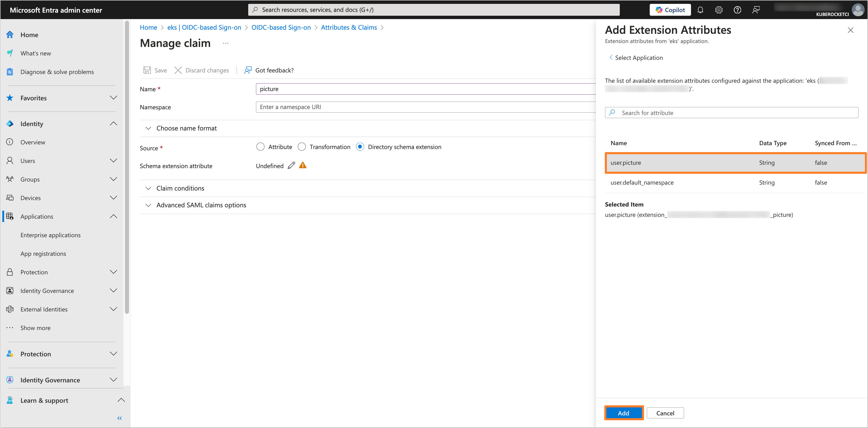This screenshot has height=428, width=868.
Task: Select Directory schema extension source
Action: click(x=360, y=146)
